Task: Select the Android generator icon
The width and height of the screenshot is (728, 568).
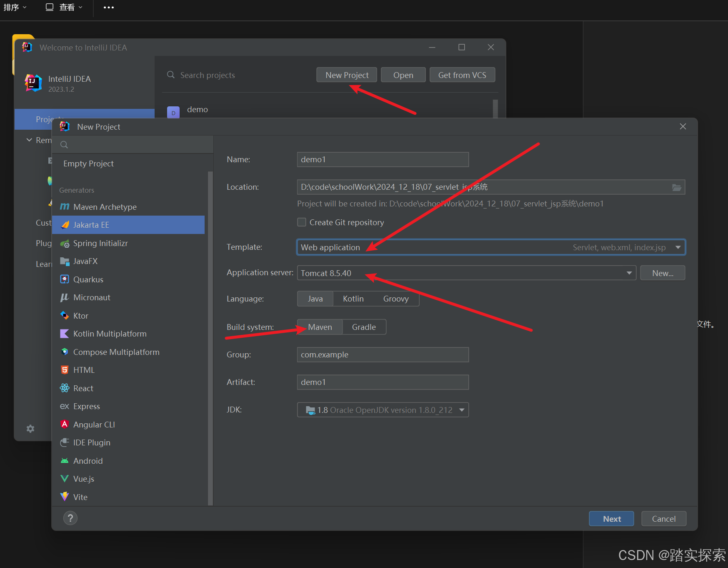Action: (65, 461)
